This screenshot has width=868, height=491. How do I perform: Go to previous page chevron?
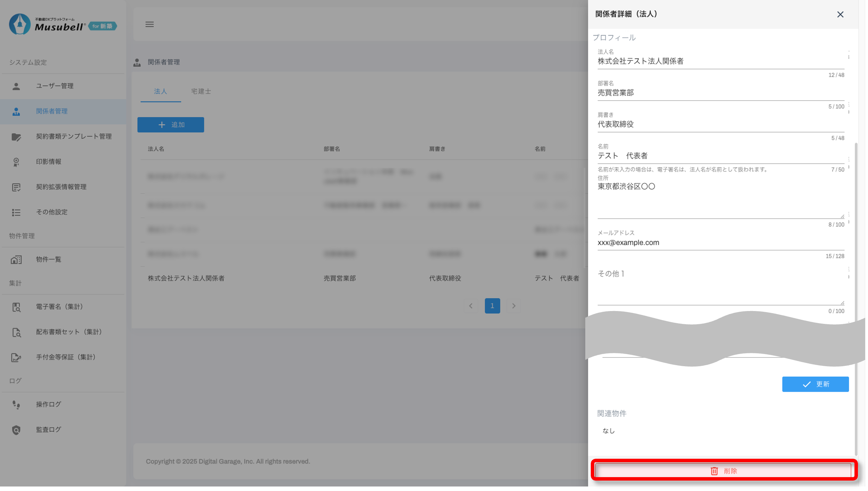(x=471, y=306)
